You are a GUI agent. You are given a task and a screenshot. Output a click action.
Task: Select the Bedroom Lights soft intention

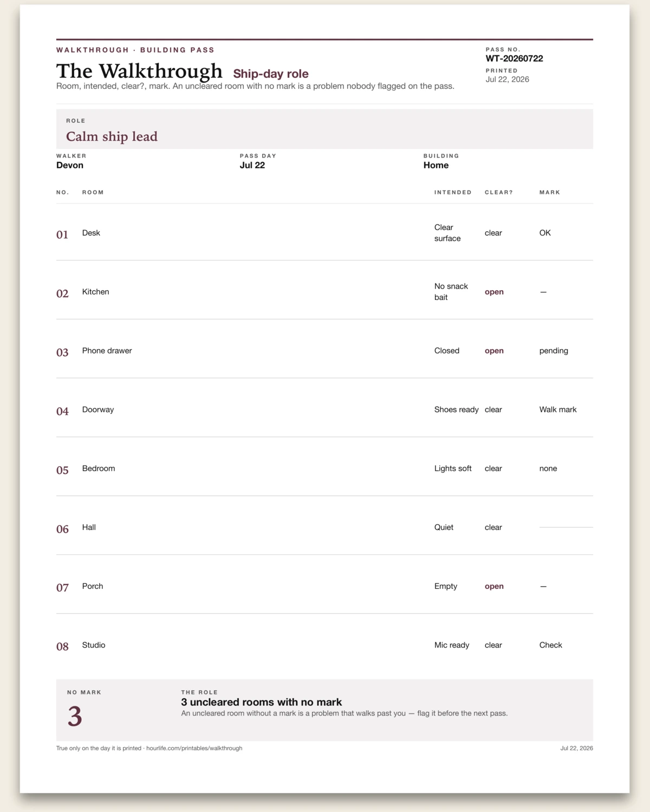coord(453,469)
